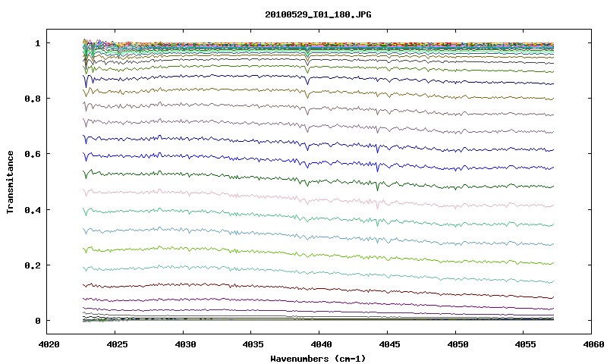
Task: Click the x-axis tick label 4025
Action: (x=117, y=344)
